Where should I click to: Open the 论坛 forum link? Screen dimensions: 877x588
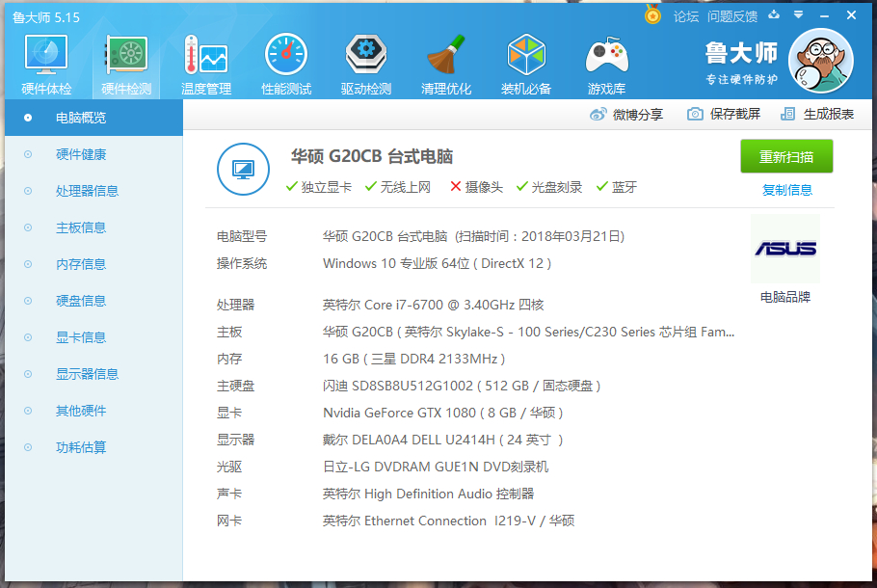tap(686, 16)
